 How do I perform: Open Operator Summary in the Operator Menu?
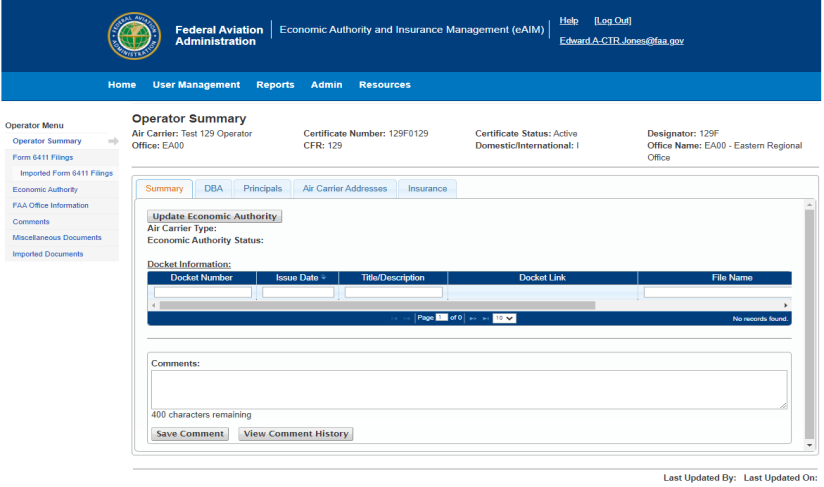tap(47, 141)
